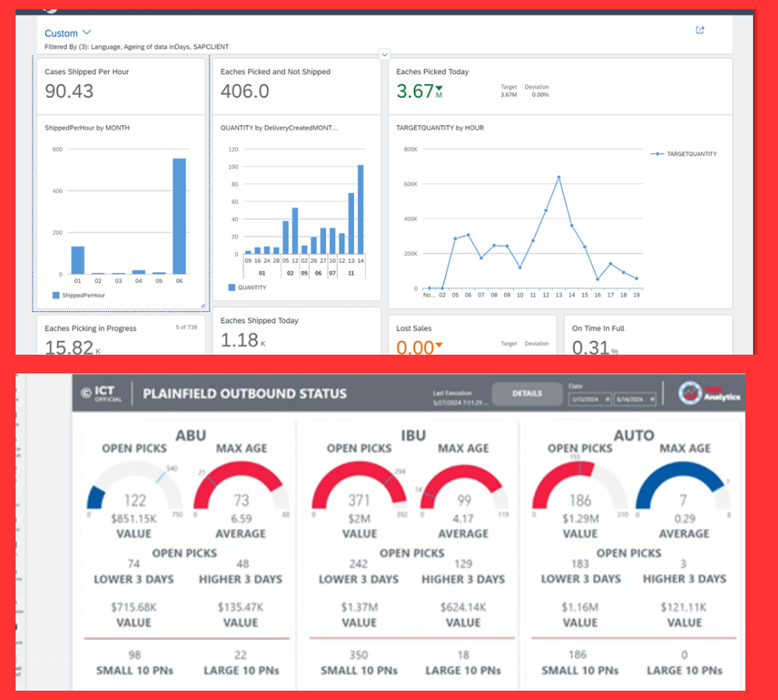
Task: Click the DETAILS button
Action: (527, 394)
